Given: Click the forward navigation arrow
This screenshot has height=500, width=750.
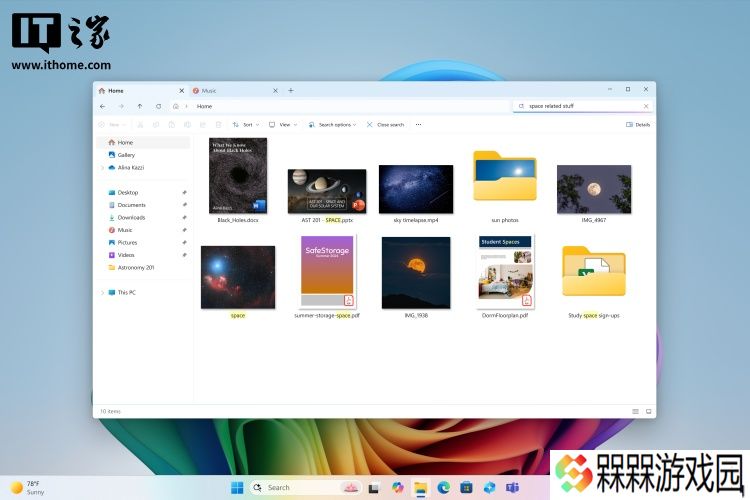Looking at the screenshot, I should pos(121,106).
